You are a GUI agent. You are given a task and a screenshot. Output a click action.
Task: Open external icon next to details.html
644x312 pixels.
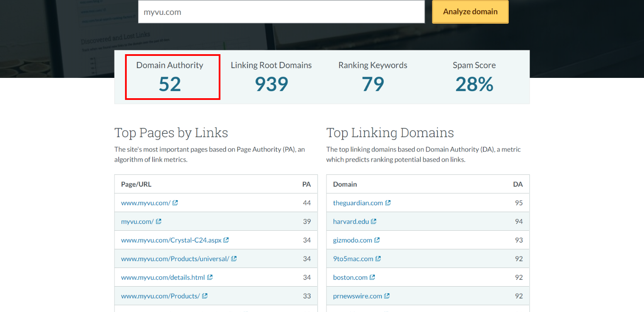[209, 277]
